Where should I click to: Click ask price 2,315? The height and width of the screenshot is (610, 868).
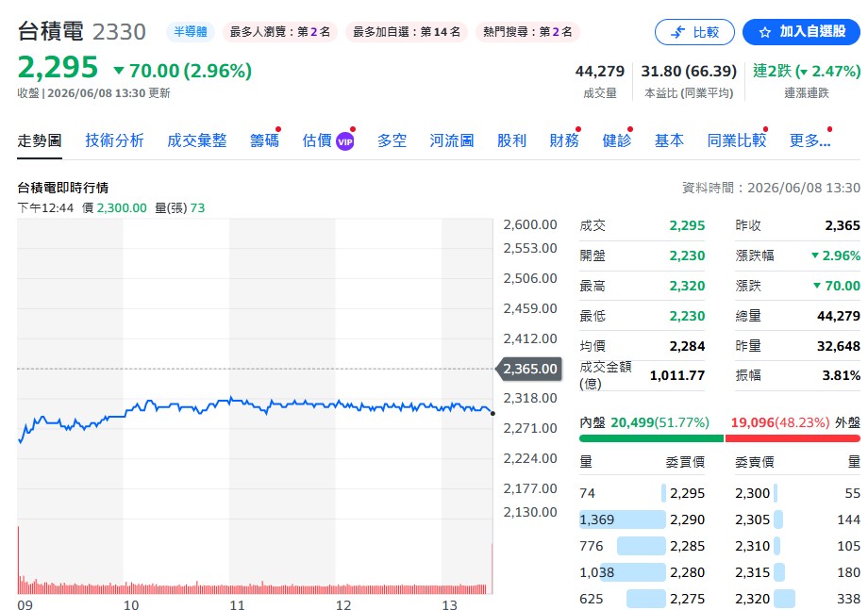[x=752, y=573]
